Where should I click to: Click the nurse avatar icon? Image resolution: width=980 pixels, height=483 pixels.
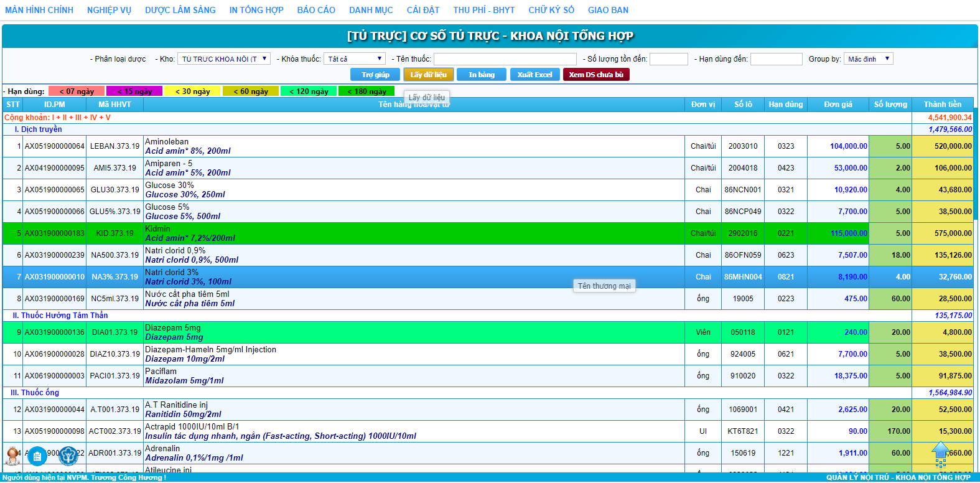pos(12,456)
